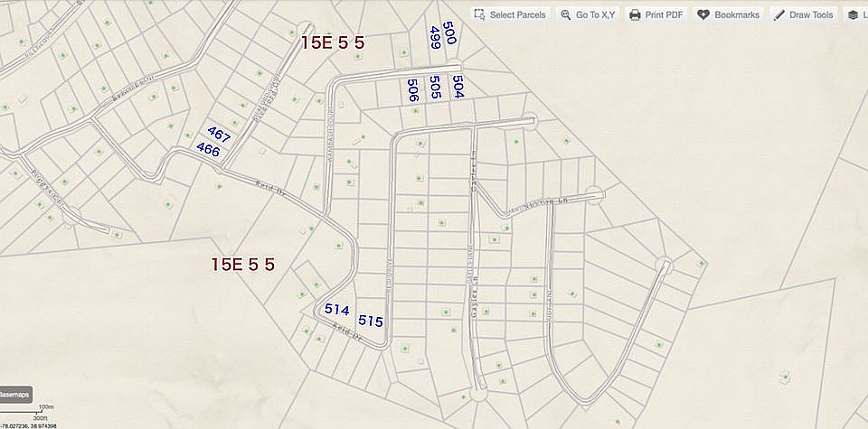Select parcel labeled 514

[x=337, y=310]
